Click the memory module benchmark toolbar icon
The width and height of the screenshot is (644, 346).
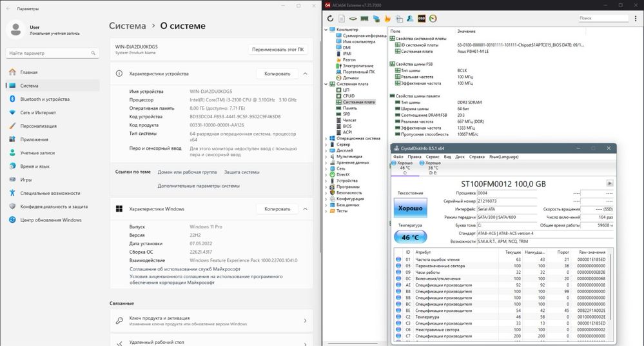364,19
